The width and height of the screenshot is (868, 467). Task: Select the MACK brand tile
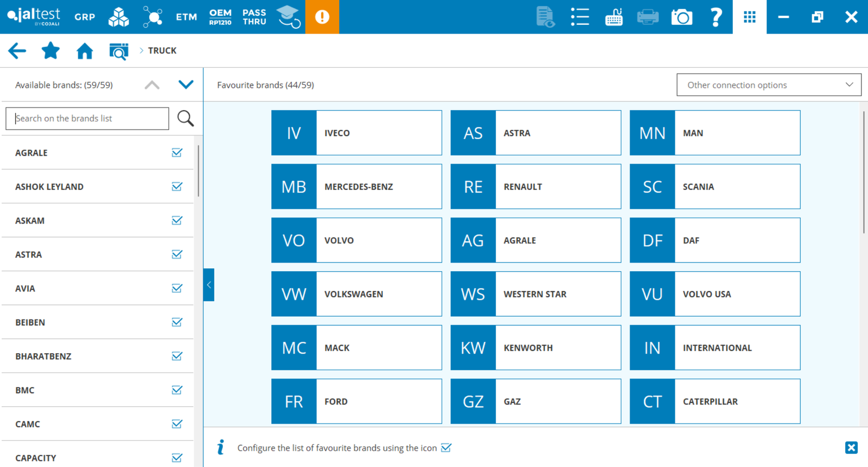[356, 348]
